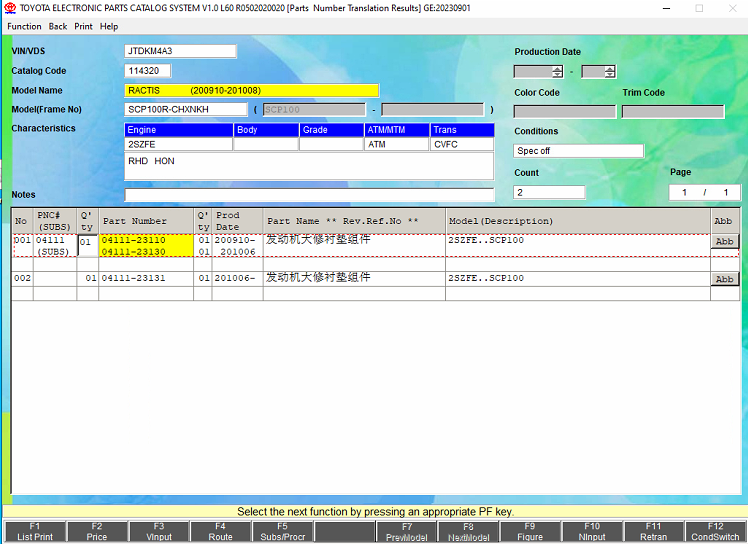Close the parts catalog window
The height and width of the screenshot is (544, 748).
tap(733, 8)
